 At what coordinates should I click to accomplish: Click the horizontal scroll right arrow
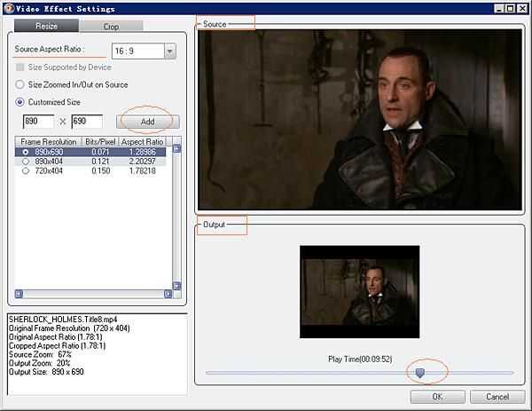(168, 294)
